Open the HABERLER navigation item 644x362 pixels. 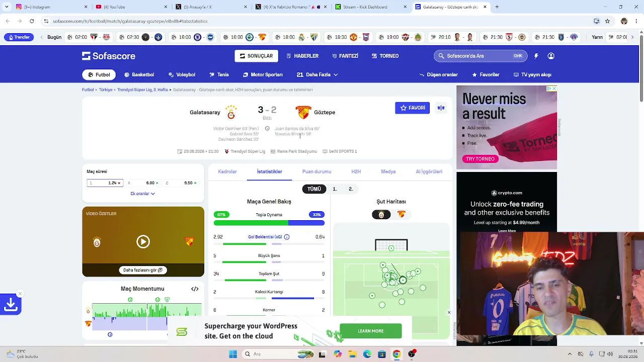point(302,56)
